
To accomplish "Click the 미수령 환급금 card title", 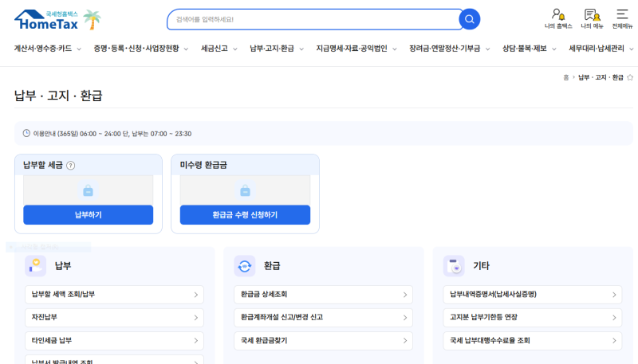I will pyautogui.click(x=203, y=165).
